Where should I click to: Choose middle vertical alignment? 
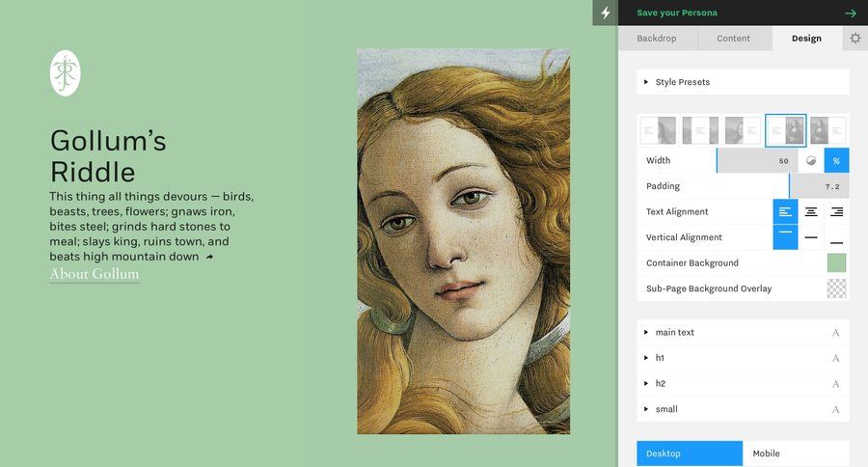click(x=811, y=237)
